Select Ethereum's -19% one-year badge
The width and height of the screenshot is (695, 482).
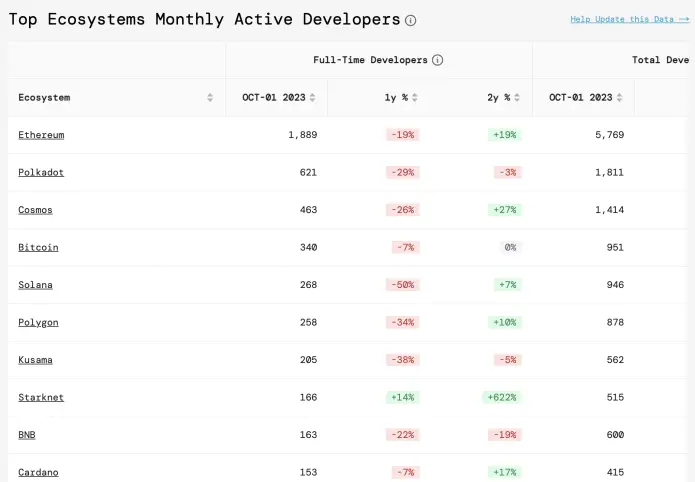tap(402, 135)
